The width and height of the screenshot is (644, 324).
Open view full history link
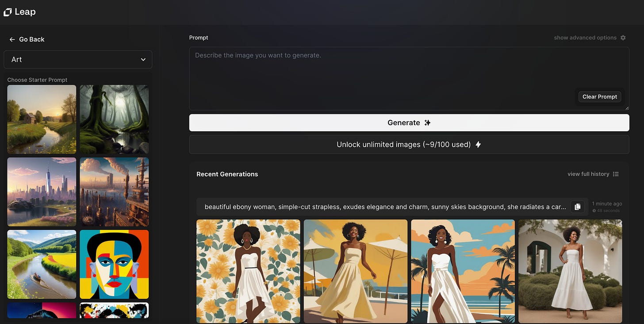point(588,174)
